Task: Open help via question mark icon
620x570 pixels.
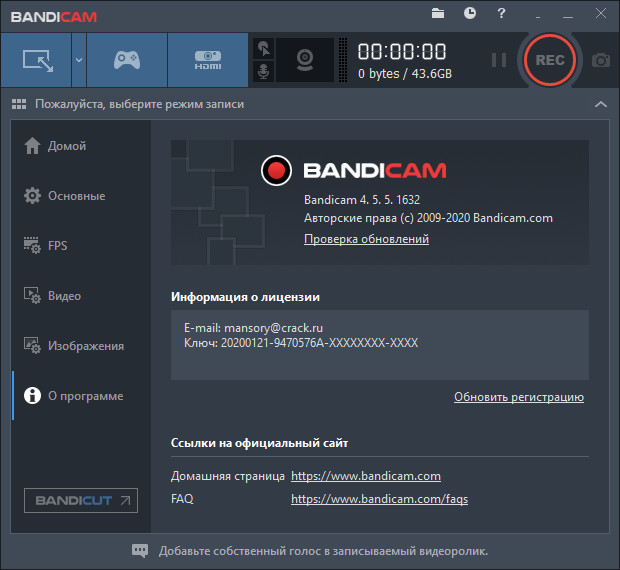Action: 502,13
